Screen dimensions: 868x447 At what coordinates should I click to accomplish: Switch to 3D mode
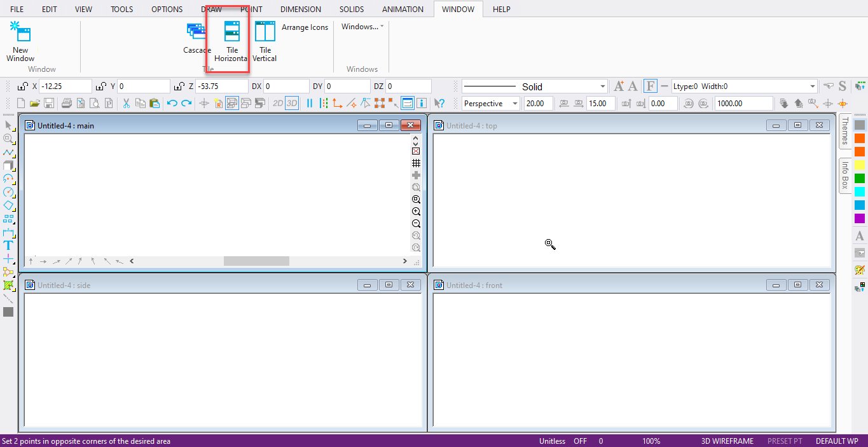point(292,103)
